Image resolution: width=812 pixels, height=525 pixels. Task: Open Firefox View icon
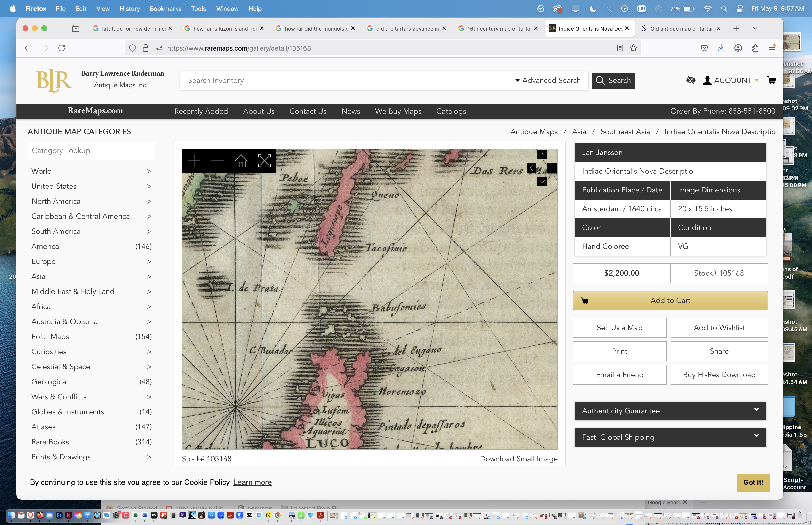[76, 28]
